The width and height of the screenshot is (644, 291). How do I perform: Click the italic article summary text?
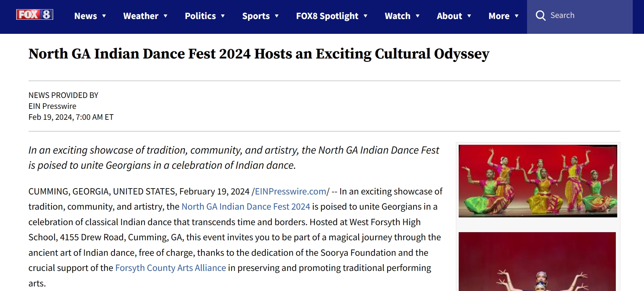(x=234, y=157)
